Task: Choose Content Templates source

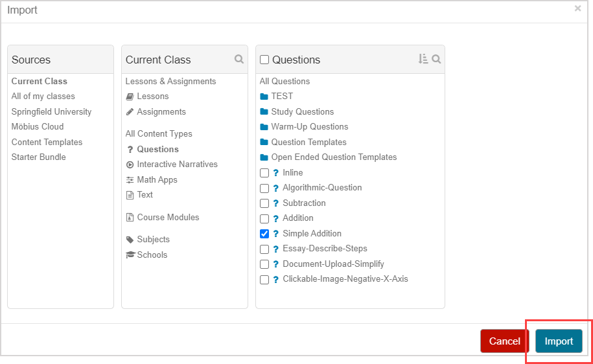Action: pyautogui.click(x=47, y=142)
